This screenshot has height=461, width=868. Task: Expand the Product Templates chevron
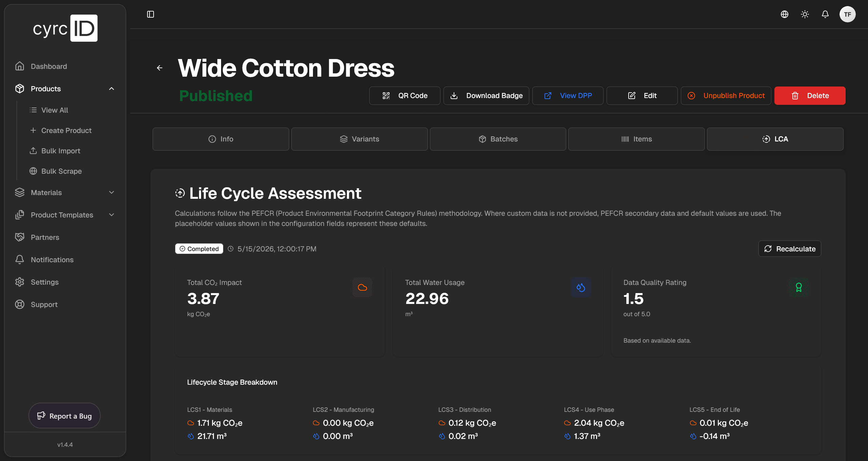(x=112, y=215)
